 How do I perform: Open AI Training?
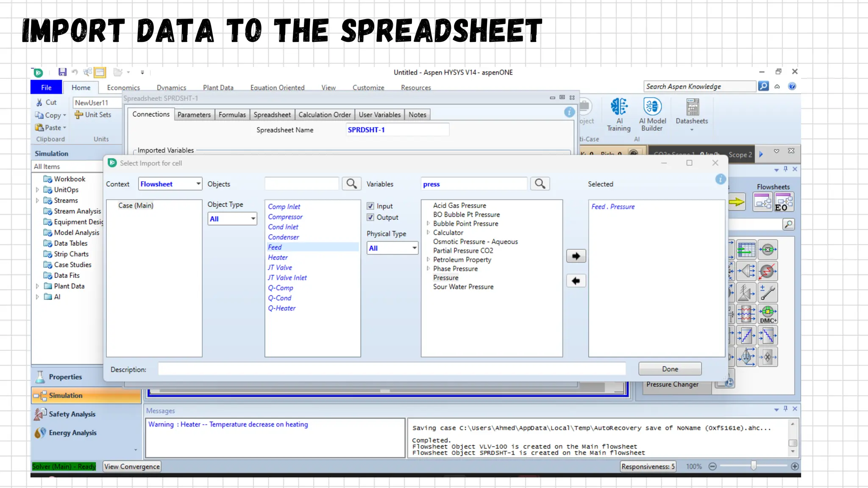coord(619,115)
